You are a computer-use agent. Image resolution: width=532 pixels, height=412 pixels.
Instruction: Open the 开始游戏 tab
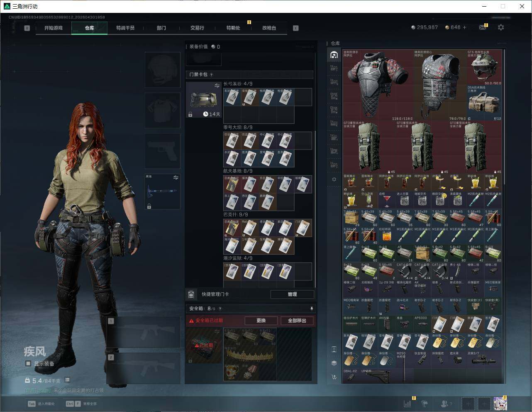click(54, 28)
